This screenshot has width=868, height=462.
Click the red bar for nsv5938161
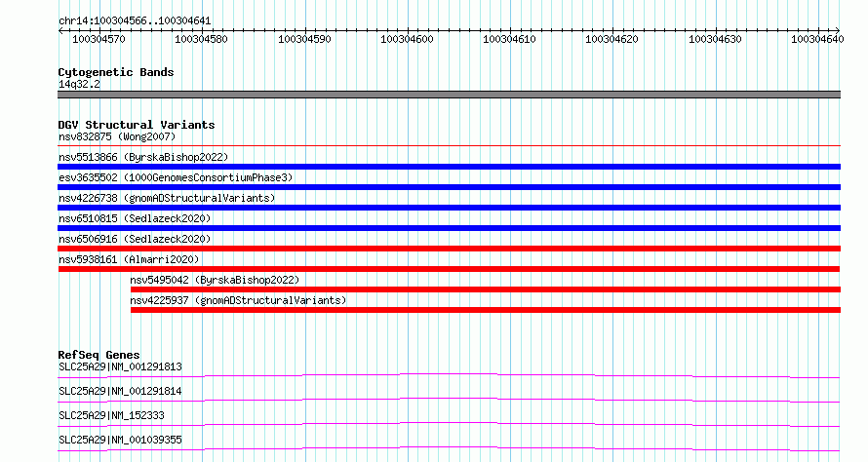coord(449,269)
